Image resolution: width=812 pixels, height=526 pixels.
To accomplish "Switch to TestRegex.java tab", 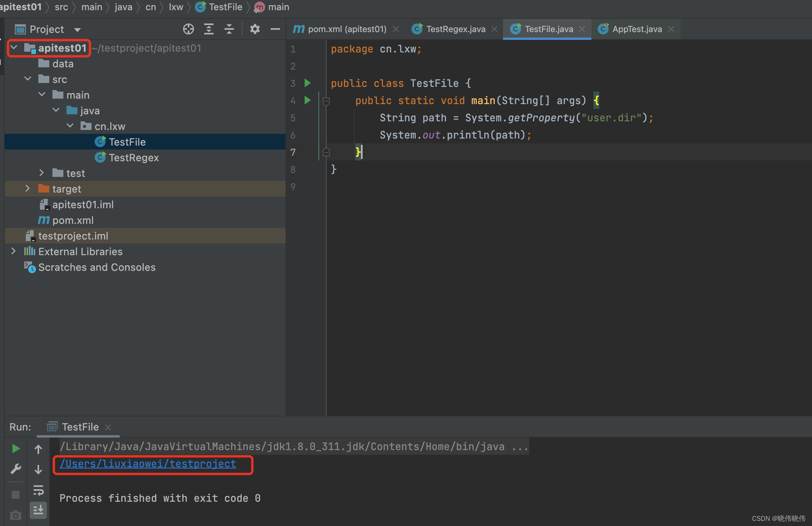I will 455,29.
